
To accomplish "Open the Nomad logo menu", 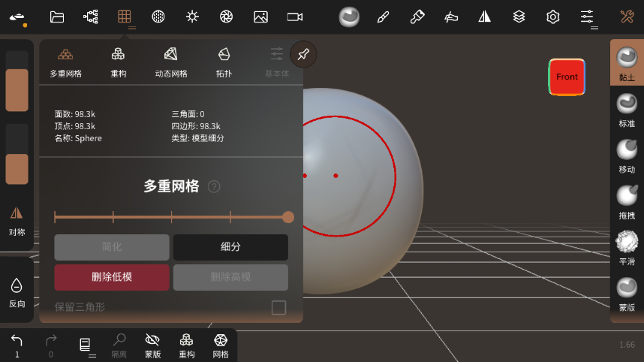I will tap(17, 17).
